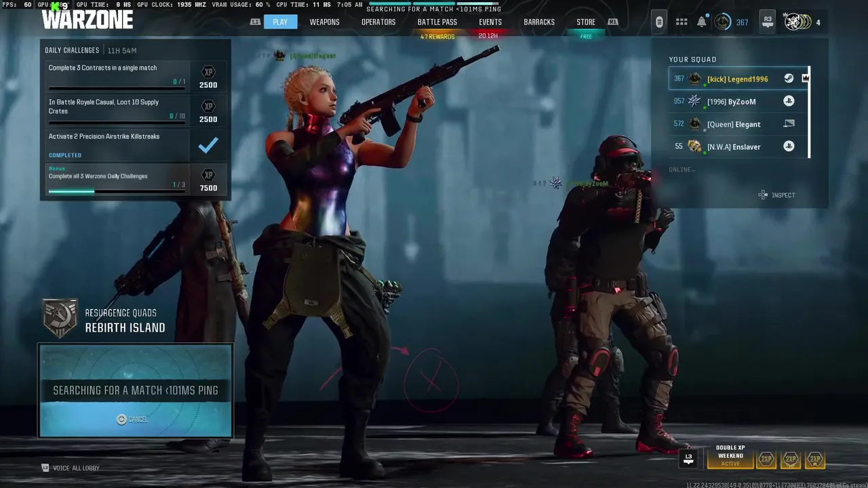
Task: Click progress bar for Complete 3 Contracts
Action: [x=117, y=88]
